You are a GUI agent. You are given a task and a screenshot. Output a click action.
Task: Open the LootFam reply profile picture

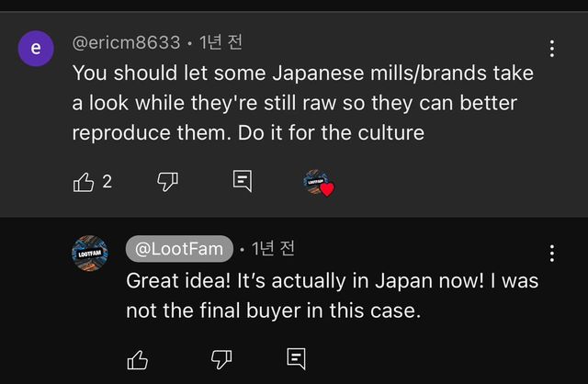(x=89, y=252)
